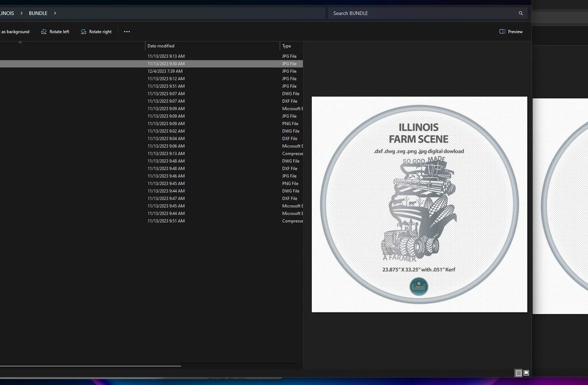This screenshot has width=588, height=385.
Task: Toggle the Preview pane button
Action: (511, 32)
